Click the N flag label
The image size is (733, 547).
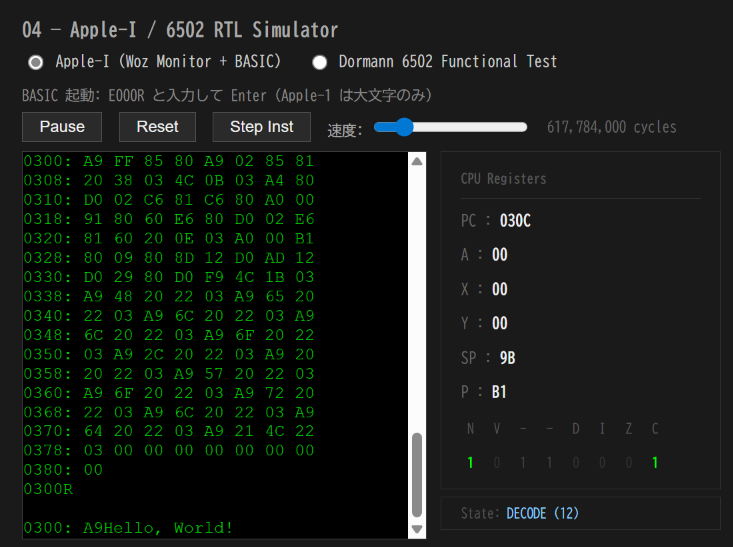[470, 429]
